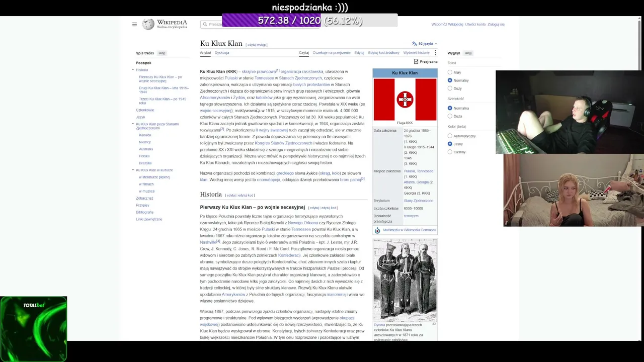Click the search magnifier icon

(x=205, y=24)
